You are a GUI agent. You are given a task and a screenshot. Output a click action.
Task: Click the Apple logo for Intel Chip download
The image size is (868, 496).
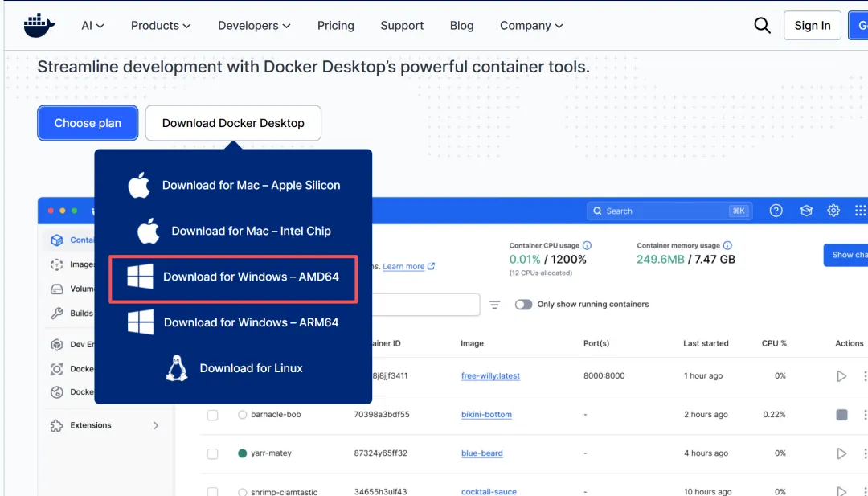click(x=149, y=231)
